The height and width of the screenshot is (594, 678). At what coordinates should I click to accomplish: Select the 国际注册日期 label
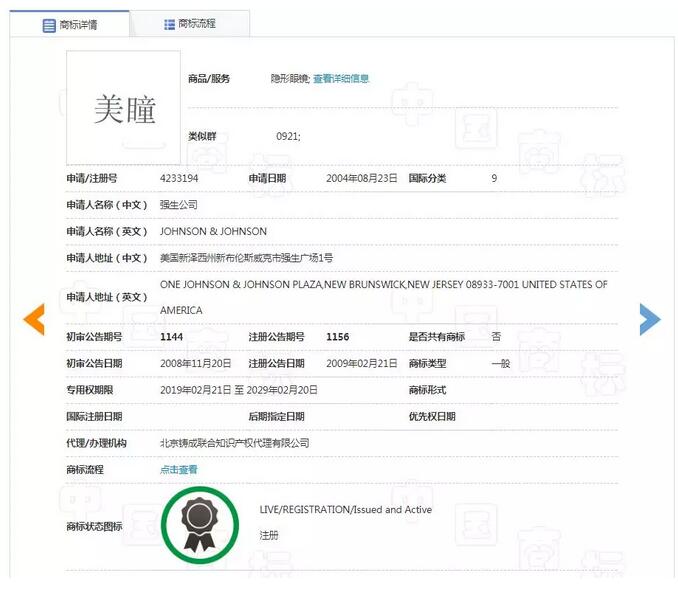pos(94,417)
